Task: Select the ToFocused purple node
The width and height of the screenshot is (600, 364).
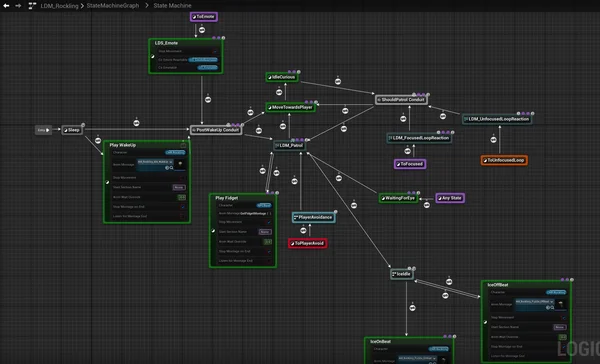Action: 410,164
